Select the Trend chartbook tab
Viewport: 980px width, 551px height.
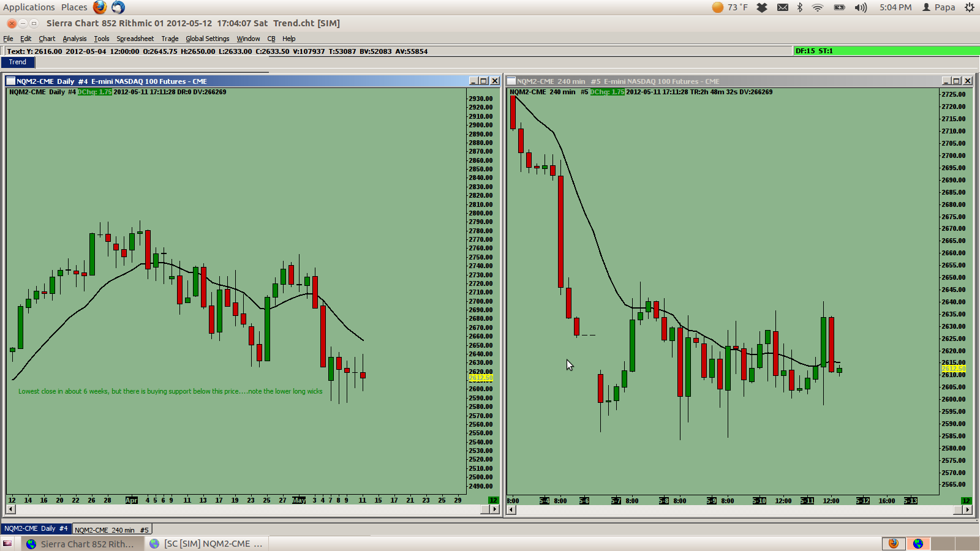point(18,62)
